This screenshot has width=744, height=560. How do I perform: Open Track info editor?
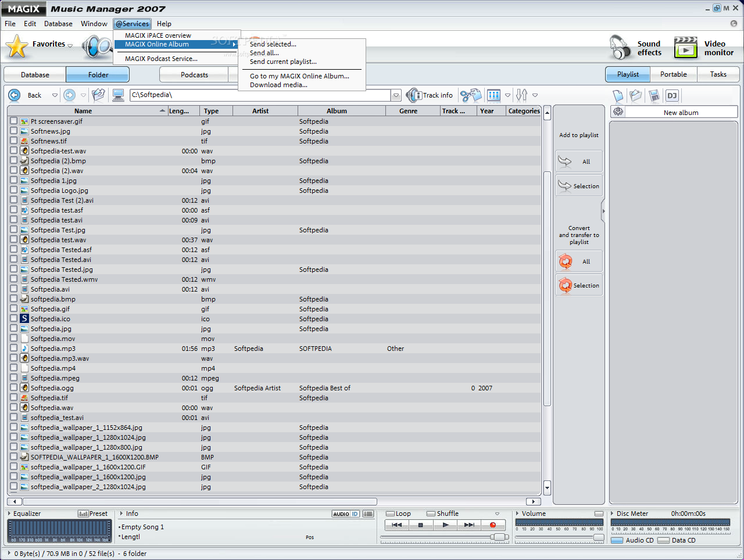pyautogui.click(x=430, y=95)
